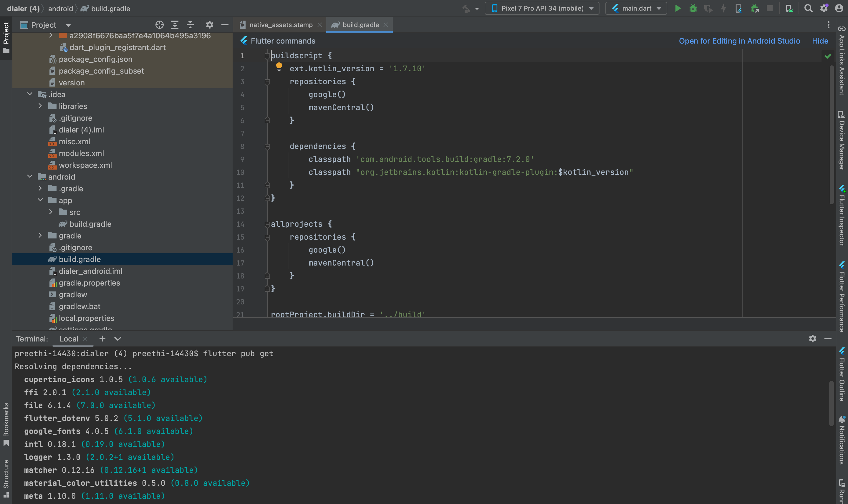Collapse the .idea folder
Viewport: 848px width, 504px height.
29,94
